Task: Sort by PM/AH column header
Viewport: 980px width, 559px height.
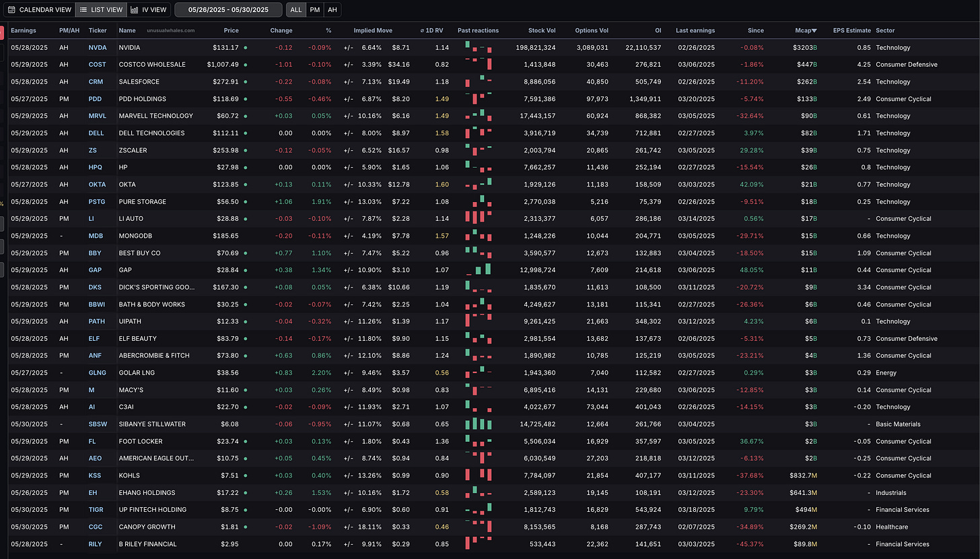Action: (x=69, y=30)
